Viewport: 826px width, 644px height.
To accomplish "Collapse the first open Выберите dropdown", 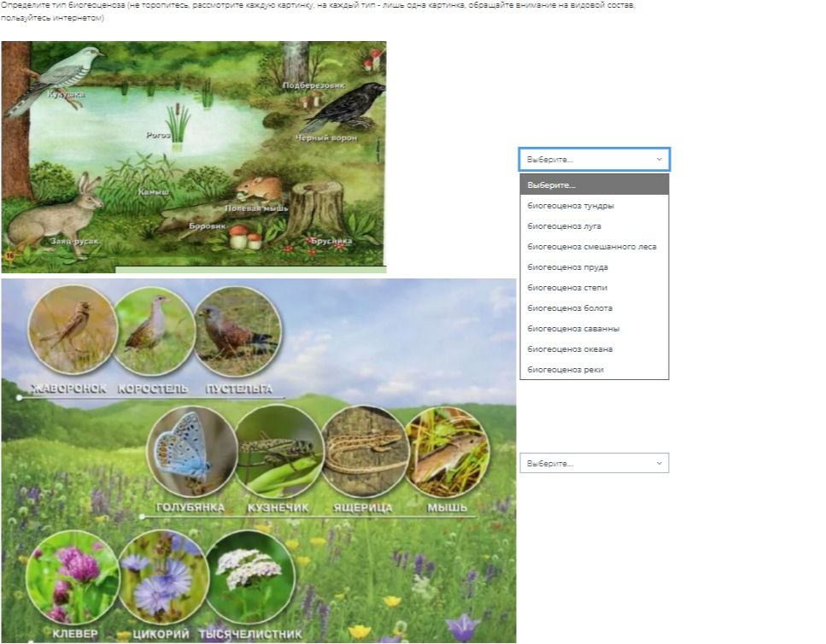I will pos(595,159).
